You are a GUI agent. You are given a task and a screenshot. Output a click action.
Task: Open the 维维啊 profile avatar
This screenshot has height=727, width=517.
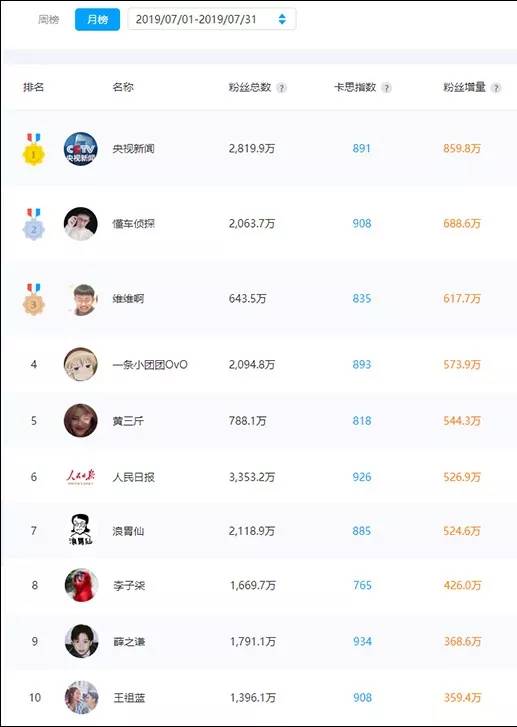click(x=81, y=299)
